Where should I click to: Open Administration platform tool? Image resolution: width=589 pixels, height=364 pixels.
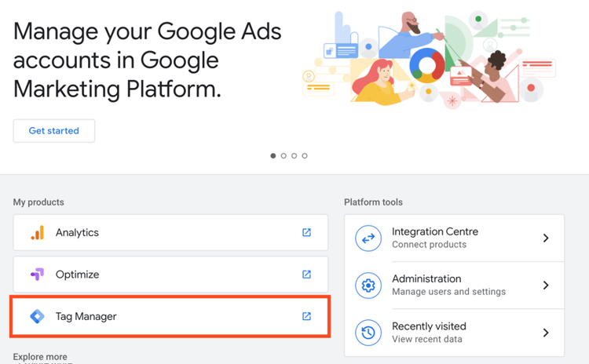tap(454, 286)
